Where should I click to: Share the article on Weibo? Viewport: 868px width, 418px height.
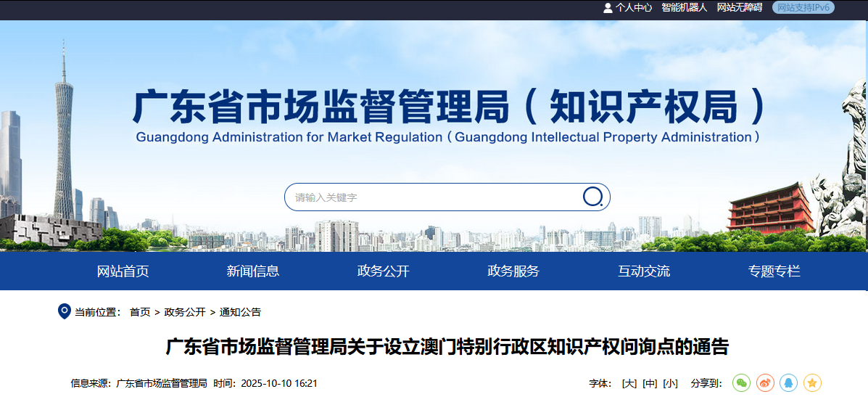[765, 383]
